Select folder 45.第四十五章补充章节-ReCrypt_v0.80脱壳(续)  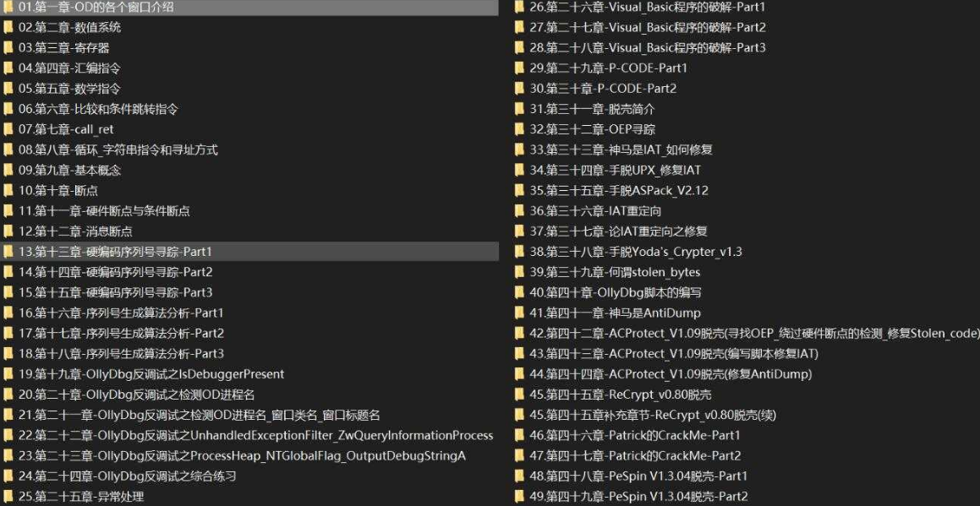click(x=653, y=416)
